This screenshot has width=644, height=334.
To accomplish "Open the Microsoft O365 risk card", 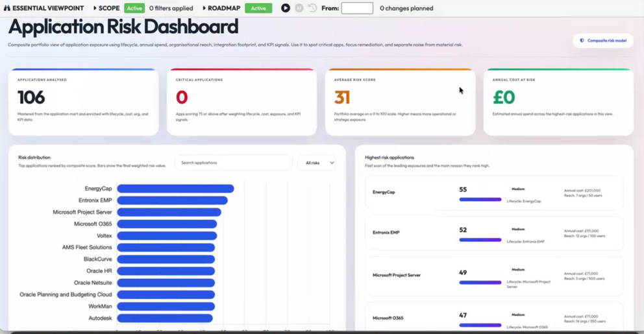I will pyautogui.click(x=493, y=316).
